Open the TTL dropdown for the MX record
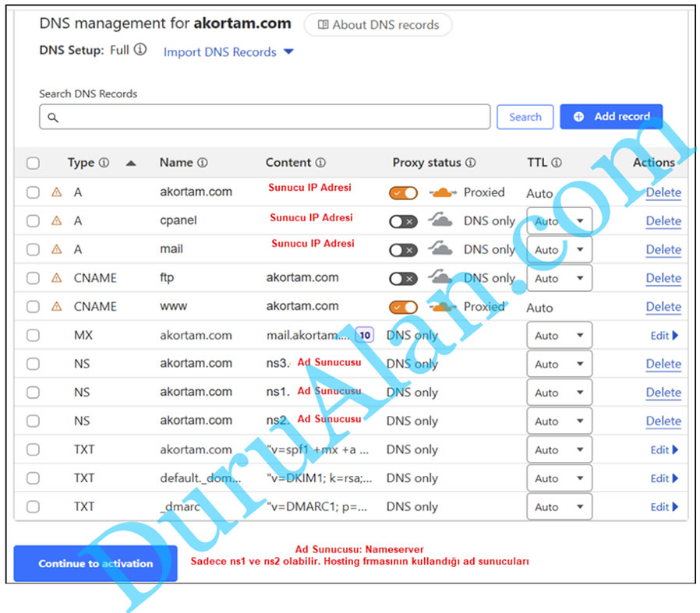Screen dimensions: 700x613 coord(560,335)
